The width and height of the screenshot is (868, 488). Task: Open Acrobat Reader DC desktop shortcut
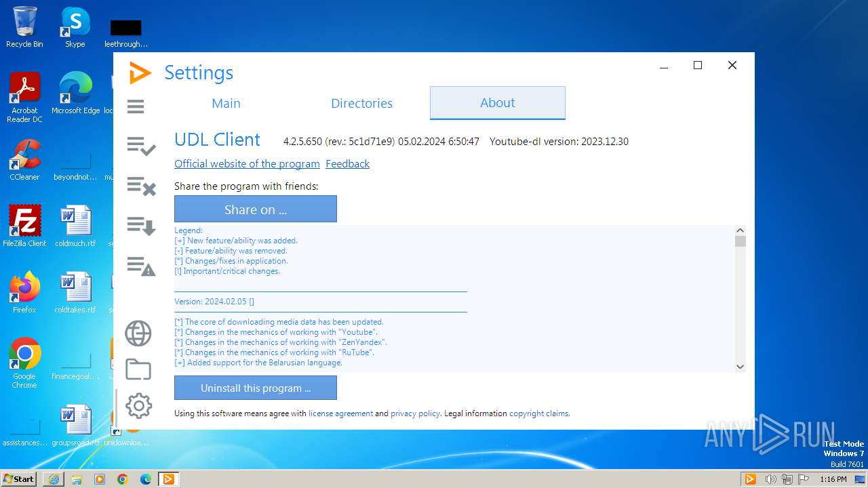pyautogui.click(x=24, y=98)
